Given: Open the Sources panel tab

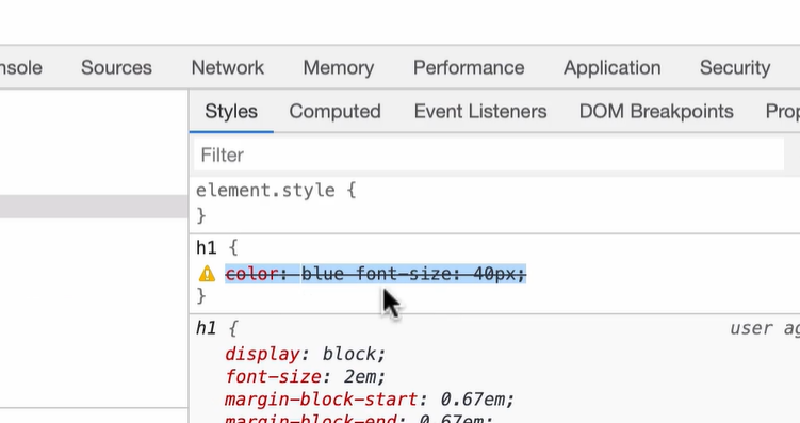Looking at the screenshot, I should [x=116, y=68].
